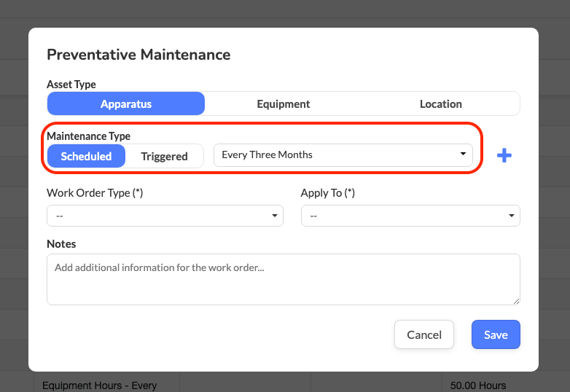Expand the Work Order Type dropdown
The width and height of the screenshot is (570, 392).
[x=165, y=216]
